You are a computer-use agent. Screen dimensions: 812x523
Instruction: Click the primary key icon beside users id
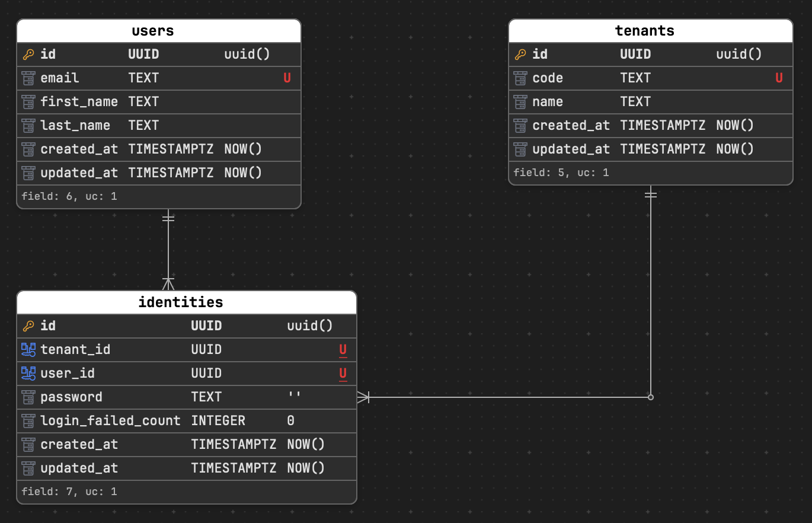tap(28, 54)
